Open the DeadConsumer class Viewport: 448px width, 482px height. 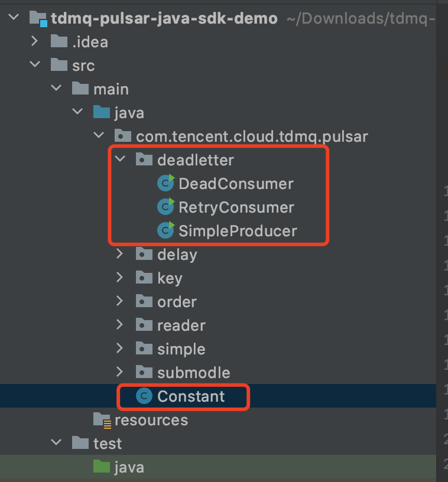point(236,184)
